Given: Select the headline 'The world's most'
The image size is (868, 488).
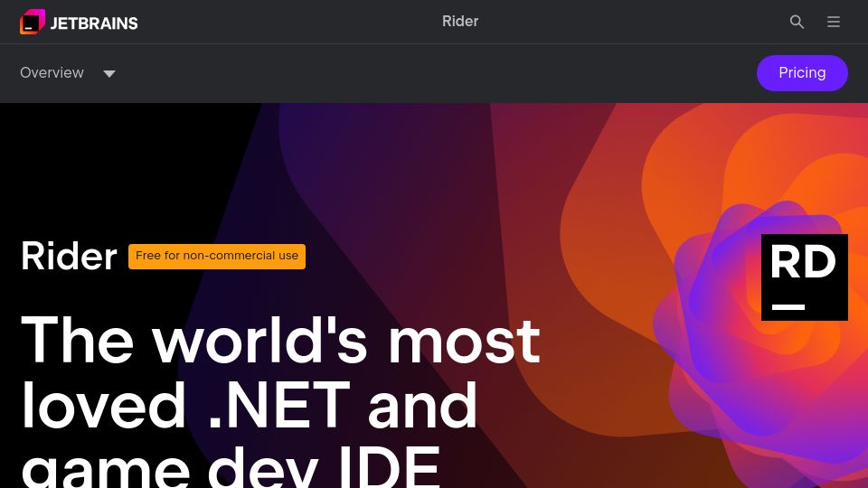Looking at the screenshot, I should pos(280,340).
